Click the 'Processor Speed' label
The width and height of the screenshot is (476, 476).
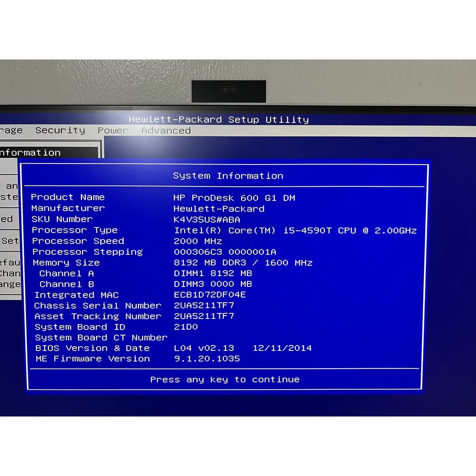[78, 241]
